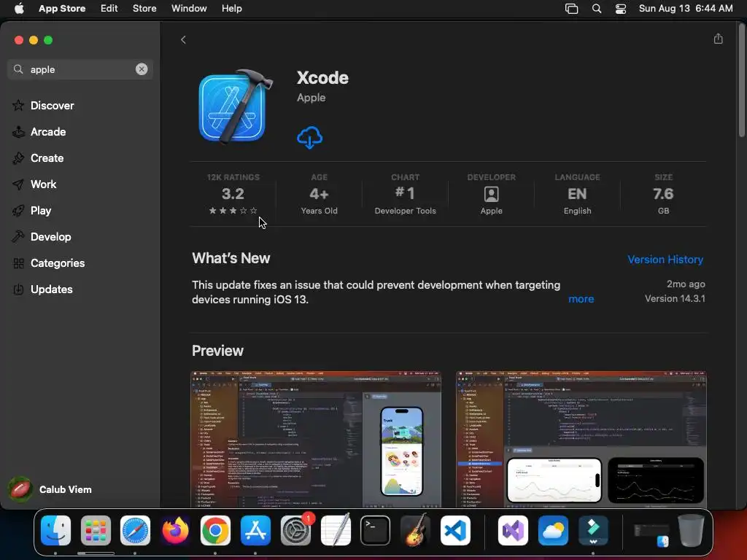Open the first Xcode preview screenshot
This screenshot has width=747, height=560.
click(316, 440)
